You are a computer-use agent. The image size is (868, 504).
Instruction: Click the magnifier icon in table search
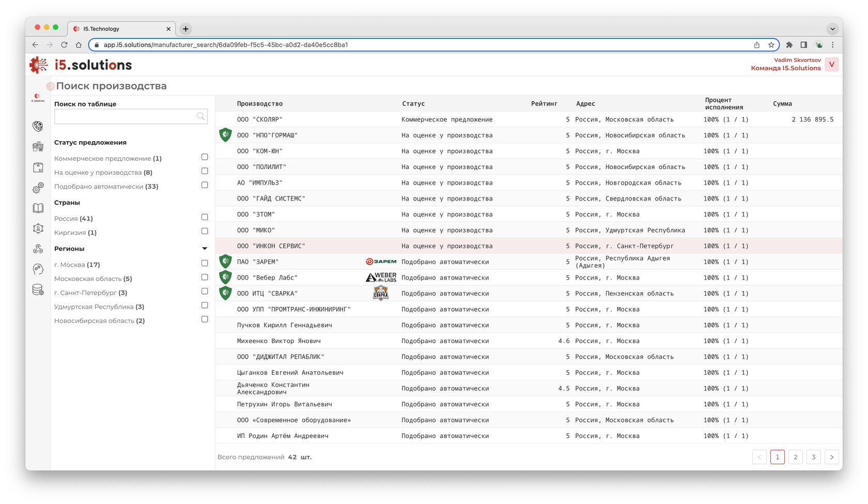pos(200,116)
